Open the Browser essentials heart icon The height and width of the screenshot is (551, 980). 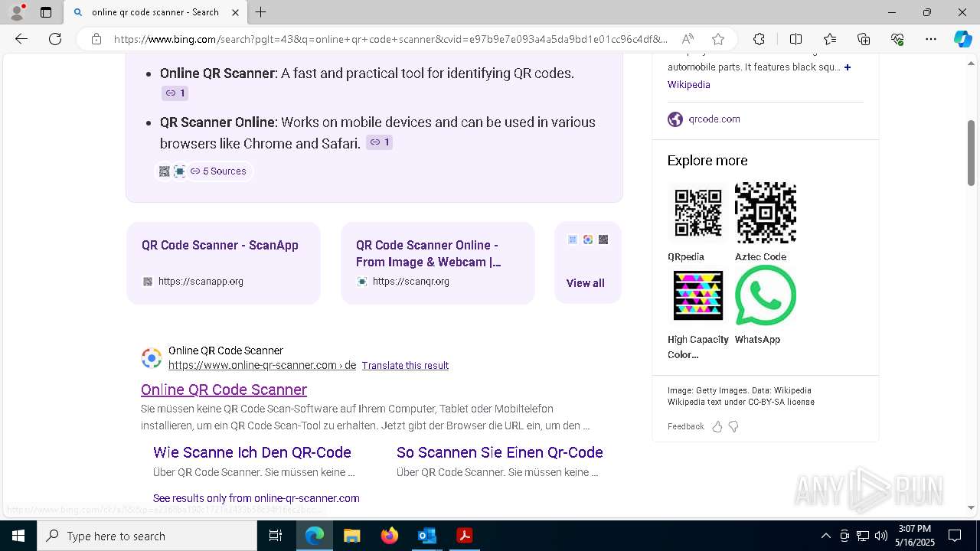click(x=897, y=39)
